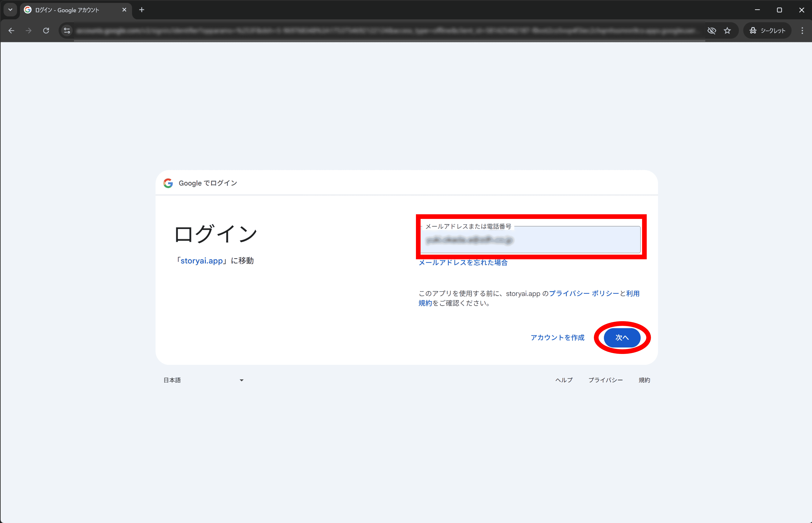Image resolution: width=812 pixels, height=523 pixels.
Task: Minimize the Chrome window
Action: [757, 10]
